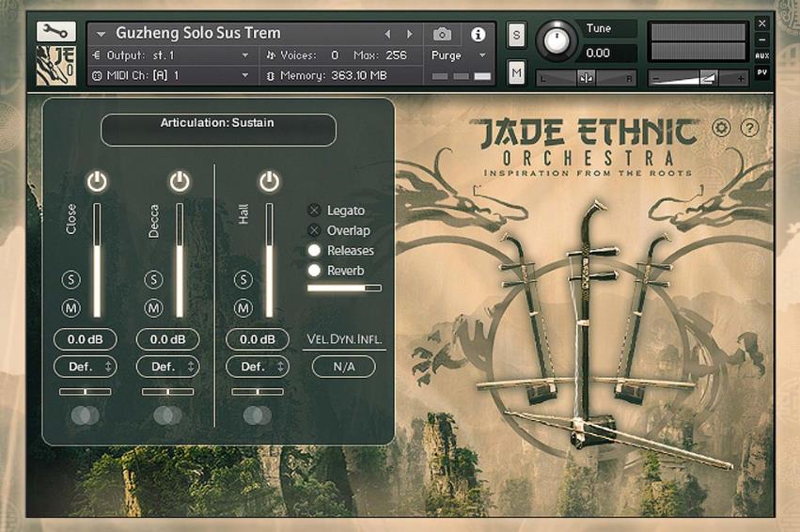Screen dimensions: 800x532
Task: Click the Close mic stereo width icon
Action: pos(86,415)
